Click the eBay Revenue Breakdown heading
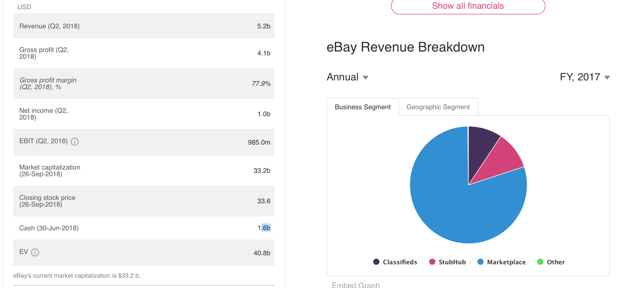This screenshot has height=288, width=644. tap(405, 47)
